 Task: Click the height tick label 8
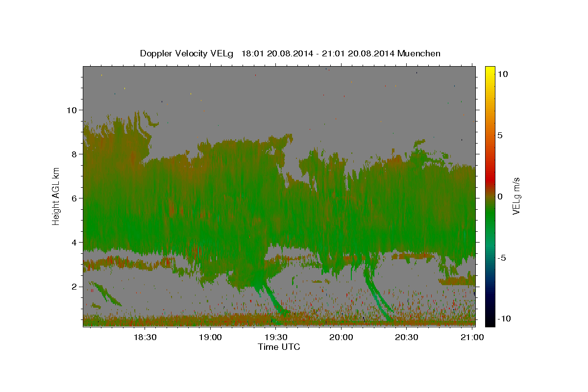click(x=74, y=154)
